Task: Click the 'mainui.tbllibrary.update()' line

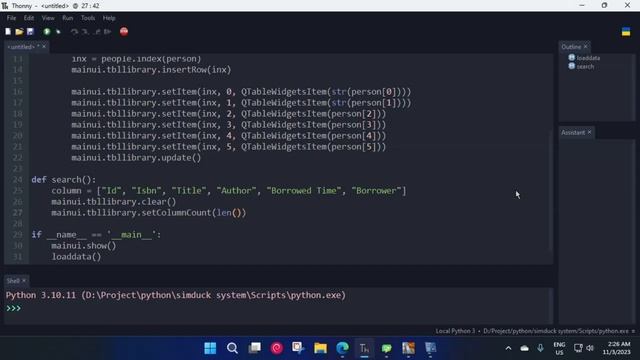Action: coord(136,158)
